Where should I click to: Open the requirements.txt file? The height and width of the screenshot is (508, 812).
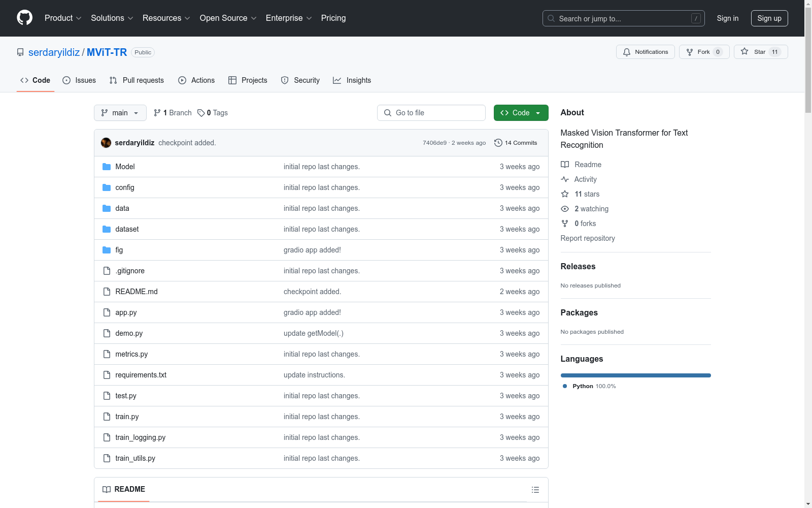(x=141, y=375)
